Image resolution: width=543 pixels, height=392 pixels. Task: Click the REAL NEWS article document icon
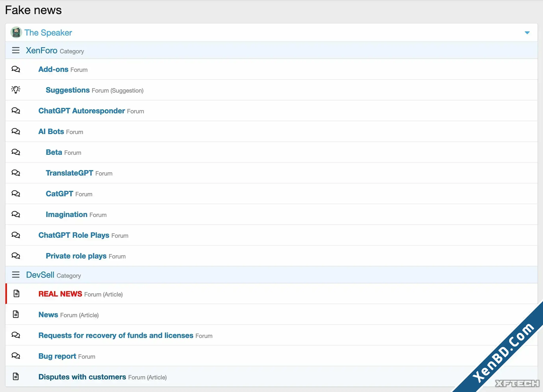pos(16,294)
